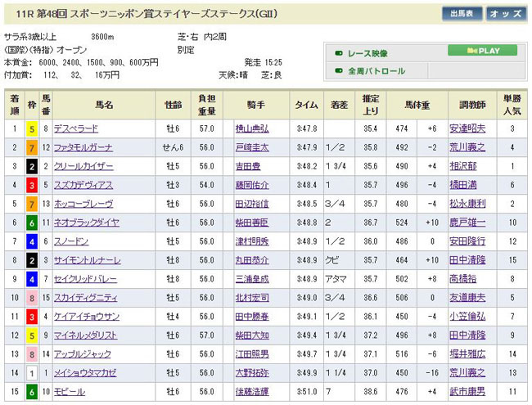Click the orange frame 7 box beside ホッコーブレーヴ

tap(31, 204)
